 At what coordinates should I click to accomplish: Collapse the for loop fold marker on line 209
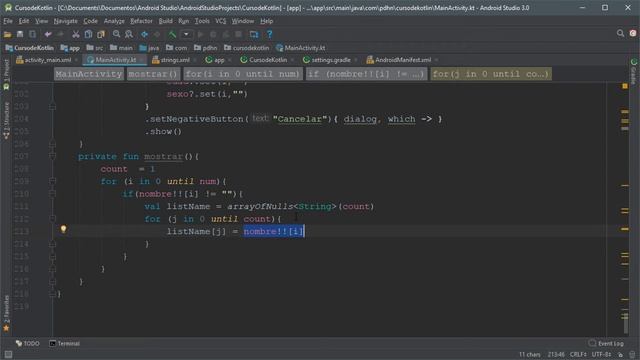[52, 181]
